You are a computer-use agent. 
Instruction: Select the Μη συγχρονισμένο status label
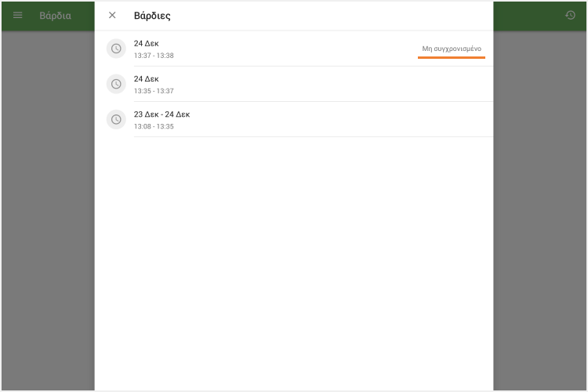(452, 49)
